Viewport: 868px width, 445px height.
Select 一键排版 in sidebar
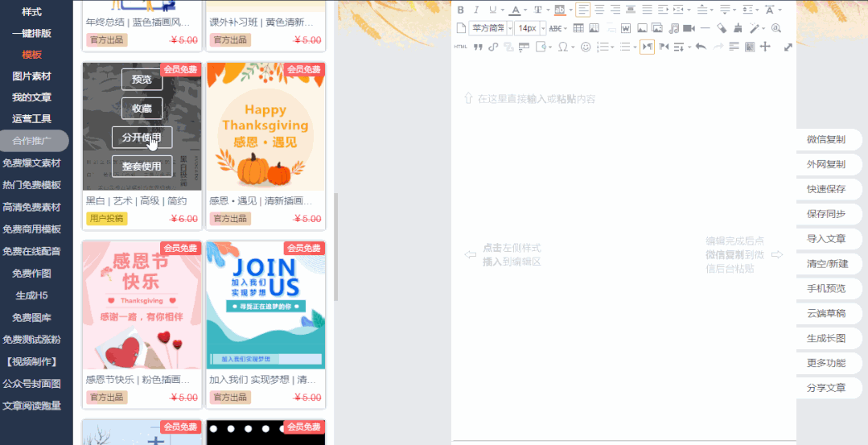point(31,33)
